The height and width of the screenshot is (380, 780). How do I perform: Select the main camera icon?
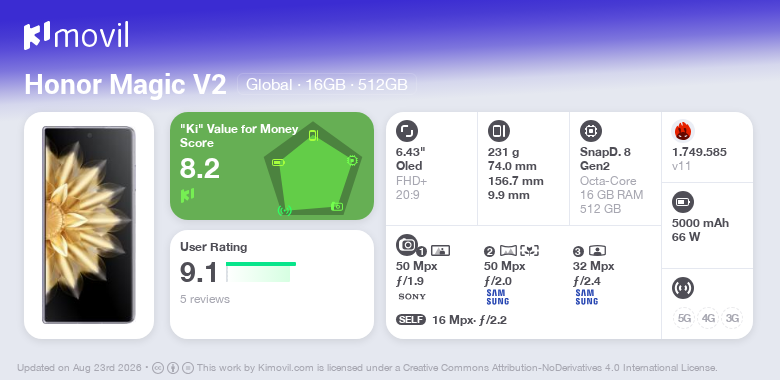pos(406,244)
